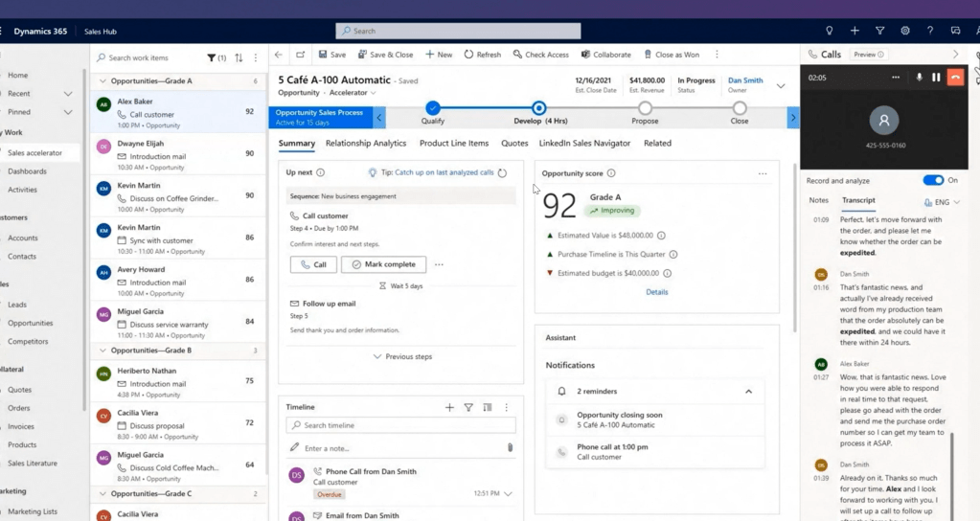Open the score Details link
980x521 pixels.
tap(656, 292)
